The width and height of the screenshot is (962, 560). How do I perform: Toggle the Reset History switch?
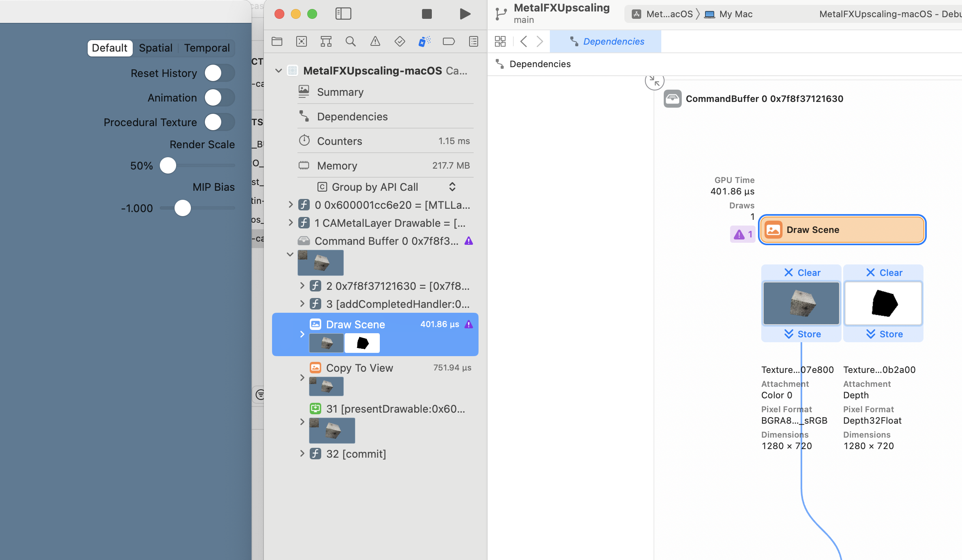220,73
